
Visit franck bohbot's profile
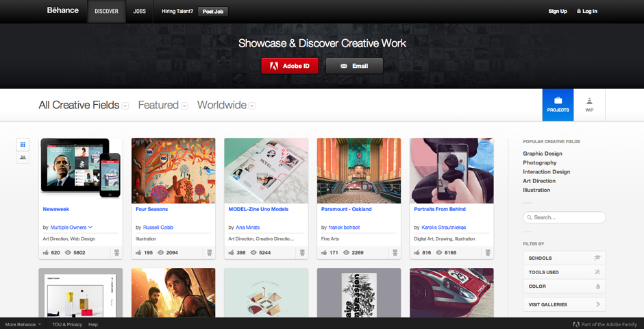pos(344,227)
